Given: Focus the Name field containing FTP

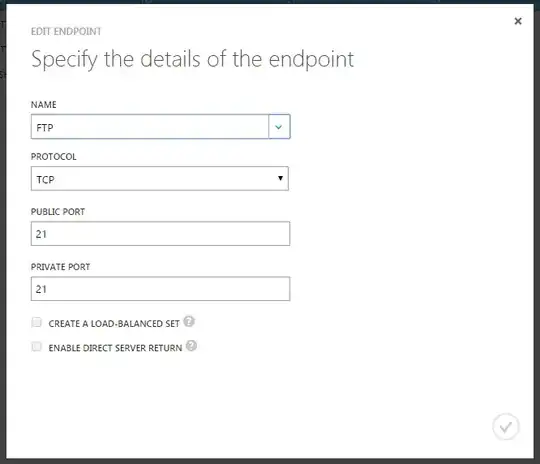Looking at the screenshot, I should 150,127.
